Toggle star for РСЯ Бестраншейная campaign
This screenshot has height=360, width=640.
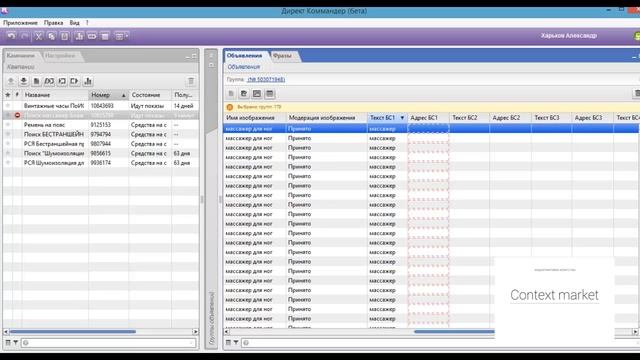click(x=8, y=144)
